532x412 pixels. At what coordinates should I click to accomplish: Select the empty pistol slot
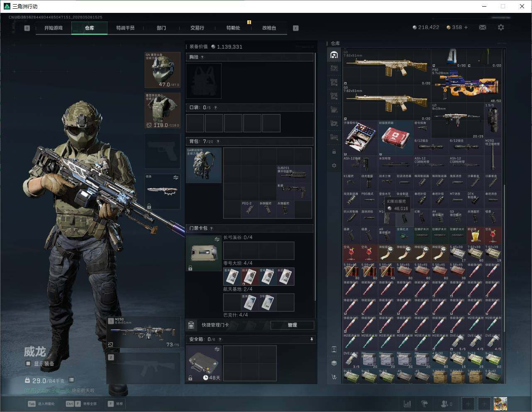tap(162, 151)
